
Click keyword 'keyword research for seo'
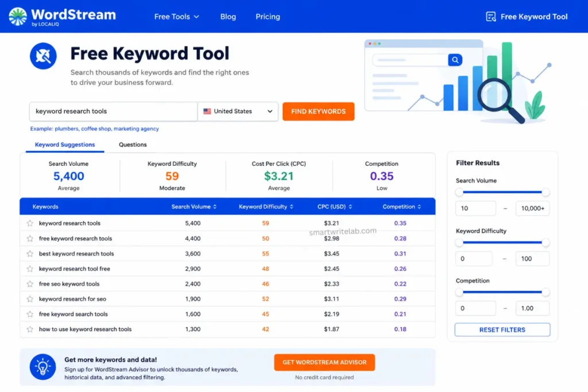tap(72, 299)
